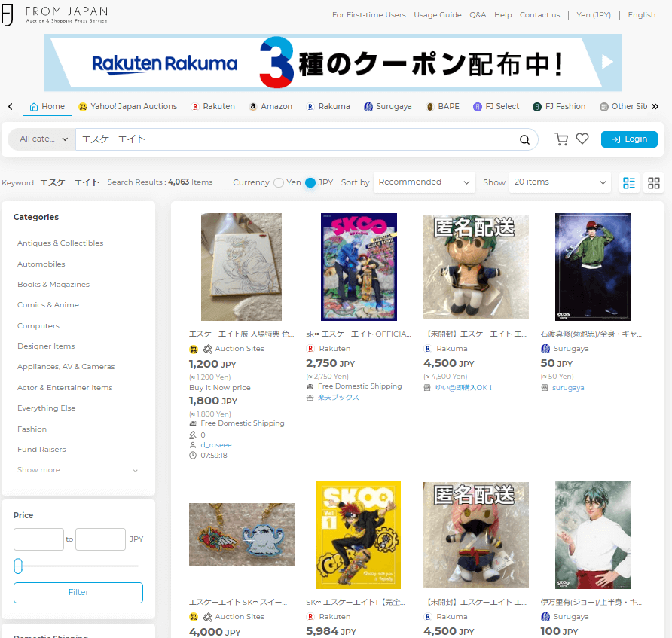The image size is (672, 638).
Task: Open the favorites heart icon
Action: tap(582, 139)
